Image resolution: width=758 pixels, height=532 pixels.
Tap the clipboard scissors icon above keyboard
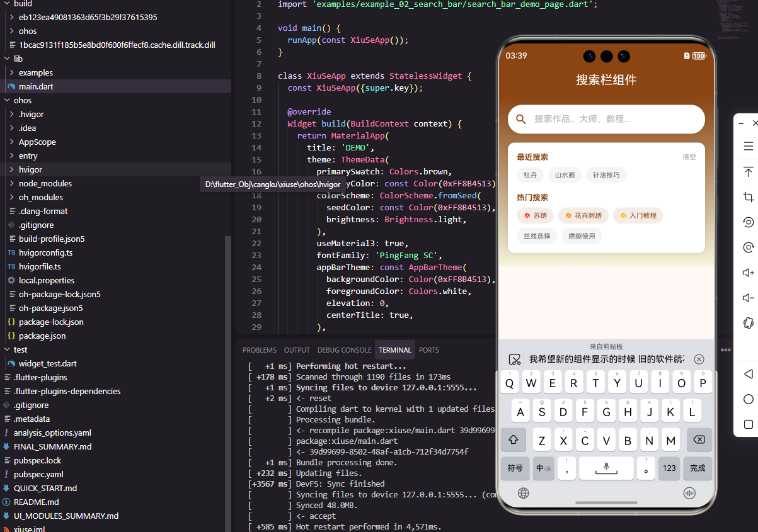coord(515,359)
